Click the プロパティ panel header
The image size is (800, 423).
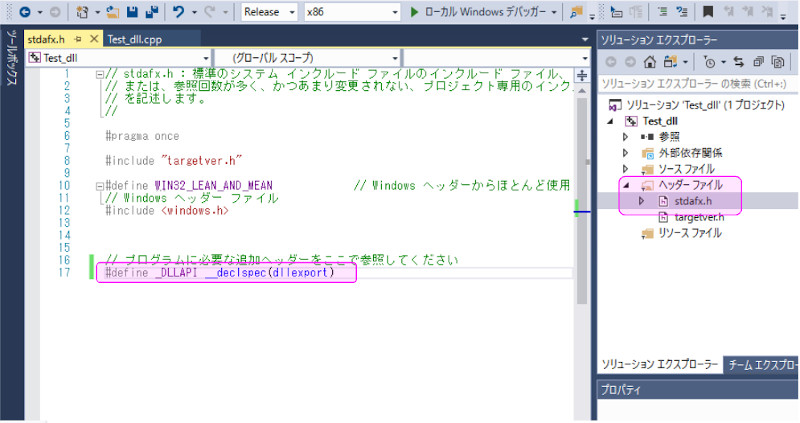pos(697,390)
